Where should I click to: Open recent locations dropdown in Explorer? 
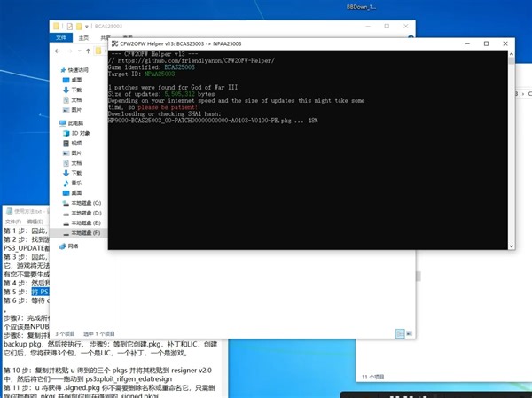click(80, 51)
